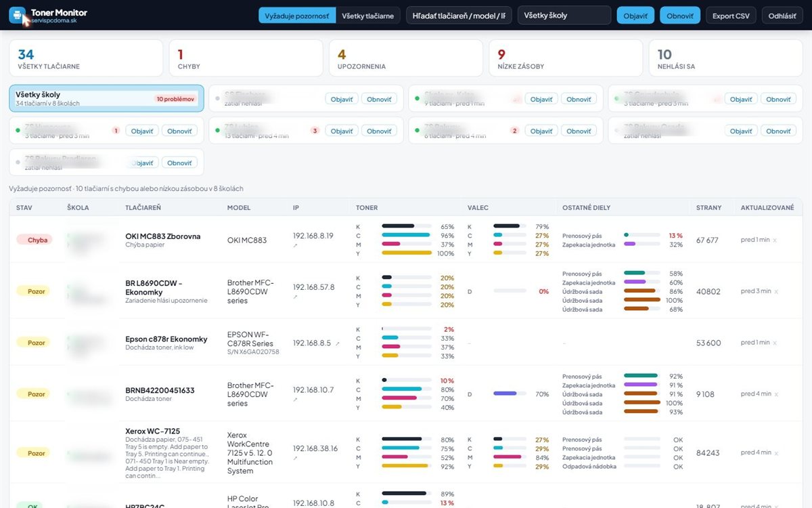The image size is (812, 508).
Task: Click the x icon in Xerox WC-7125 row
Action: coord(776,452)
